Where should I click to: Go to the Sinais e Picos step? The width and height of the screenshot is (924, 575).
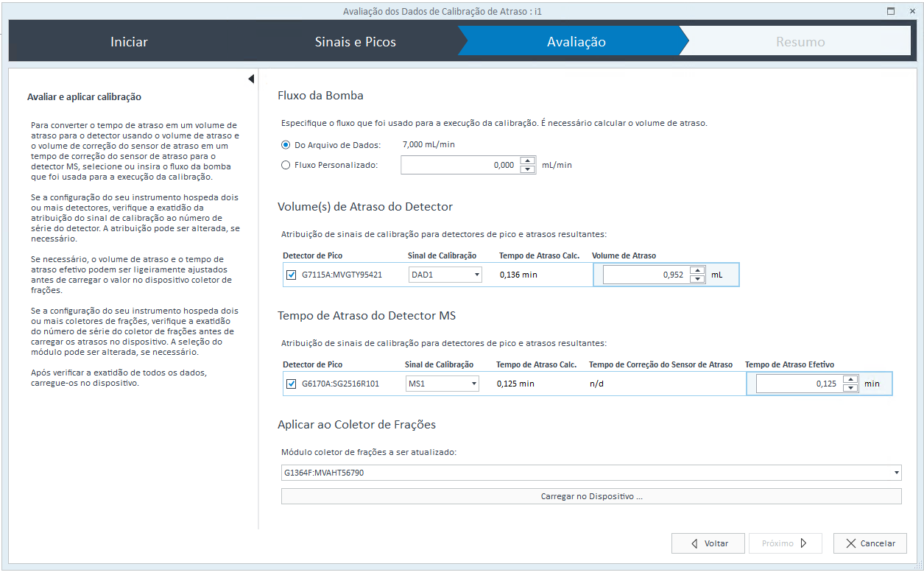tap(356, 42)
